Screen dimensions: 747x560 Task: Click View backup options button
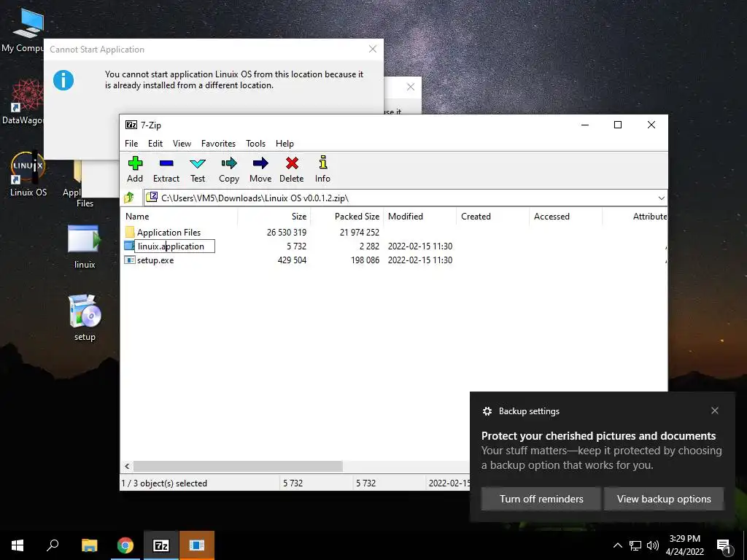tap(664, 499)
